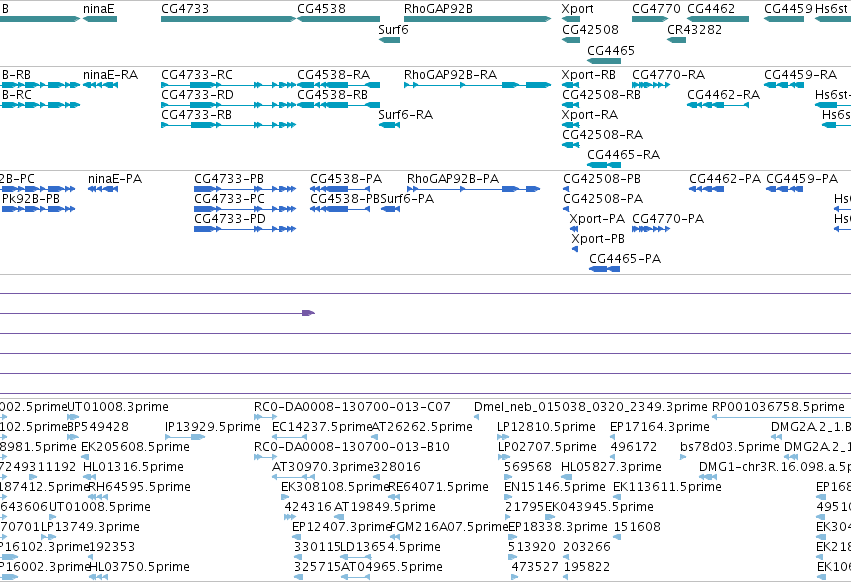This screenshot has height=582, width=851.
Task: Select the Xport-RA transcript label
Action: point(589,115)
